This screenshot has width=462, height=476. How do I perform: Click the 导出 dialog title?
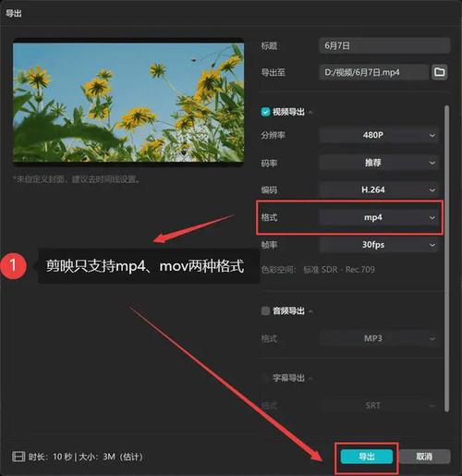(14, 13)
